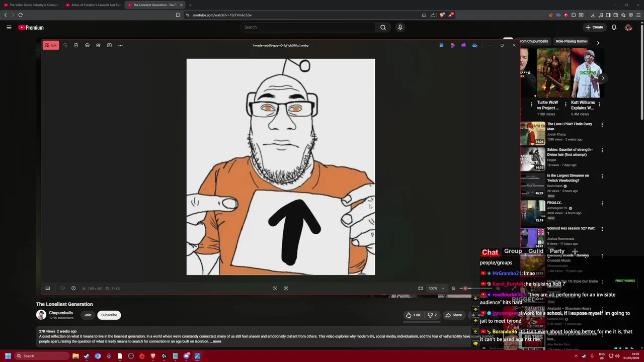Viewport: 644px width, 362px height.
Task: Click the Share button under the video
Action: (x=453, y=315)
